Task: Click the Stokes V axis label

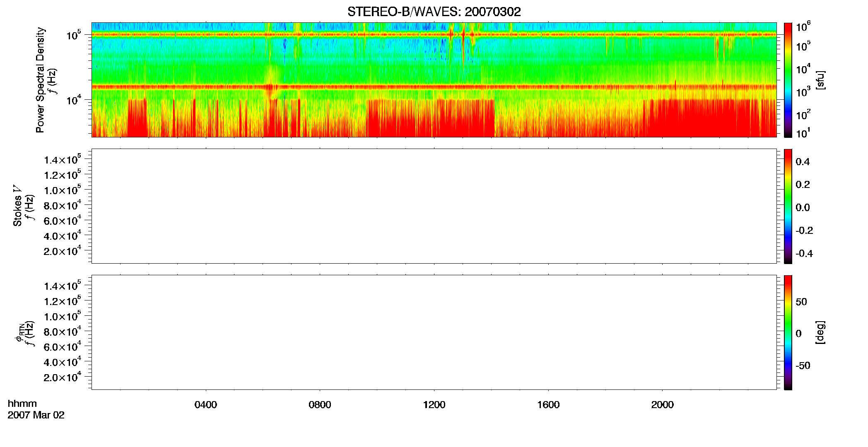Action: [18, 206]
